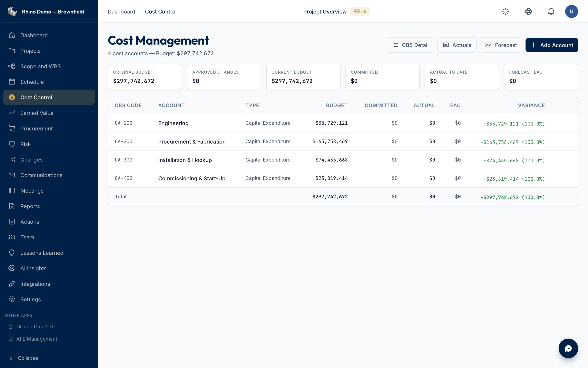Open the Forecast view
The image size is (588, 368).
click(x=501, y=45)
